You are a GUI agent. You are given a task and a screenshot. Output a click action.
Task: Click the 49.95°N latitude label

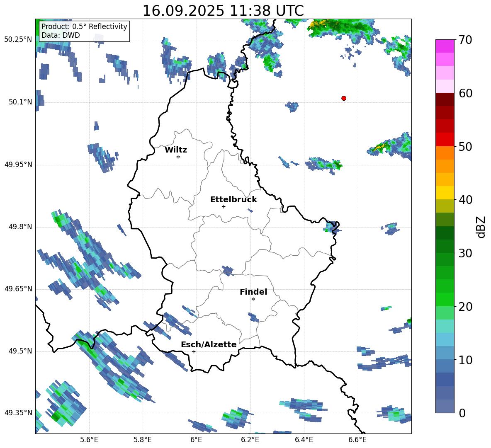[18, 165]
